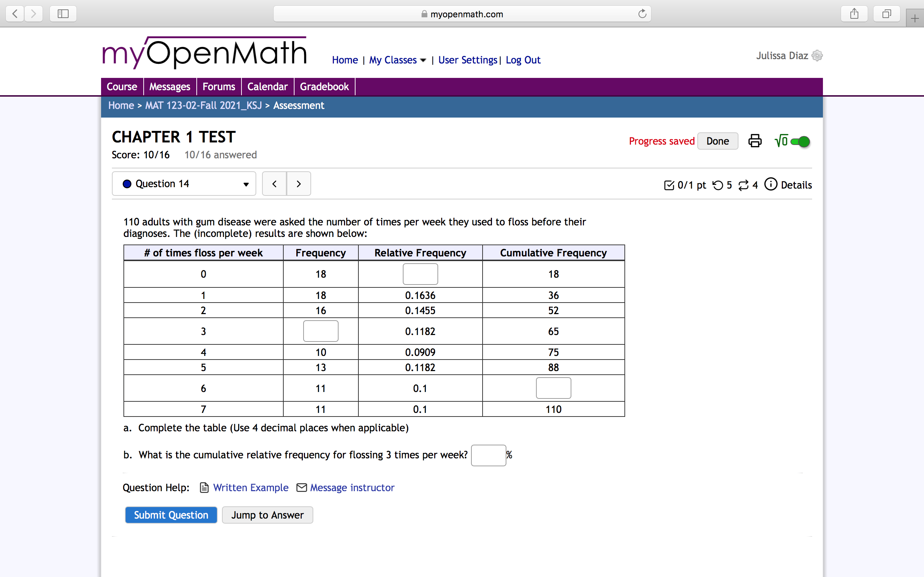The image size is (924, 577).
Task: Open the print dialog via printer icon
Action: pos(755,141)
